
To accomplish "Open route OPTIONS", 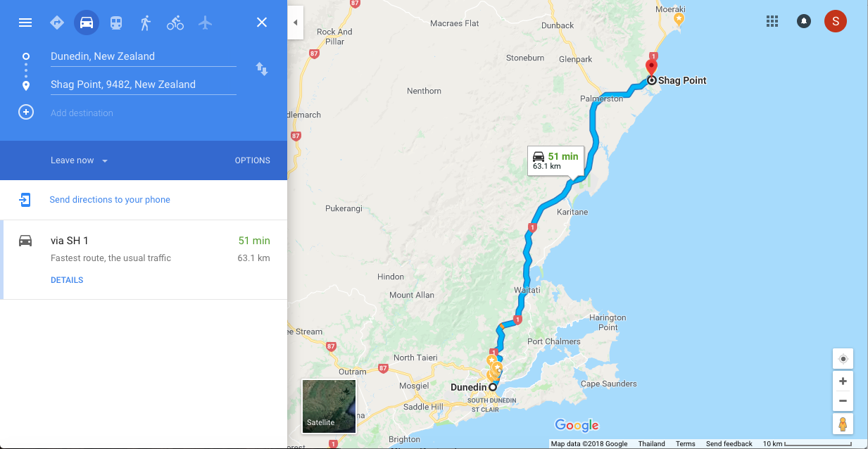I will [x=253, y=160].
